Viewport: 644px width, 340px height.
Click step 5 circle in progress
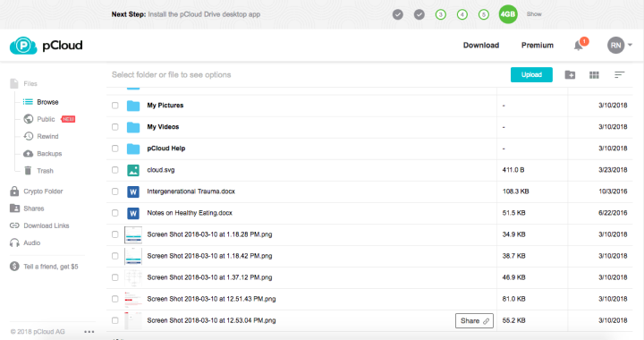[x=484, y=15]
